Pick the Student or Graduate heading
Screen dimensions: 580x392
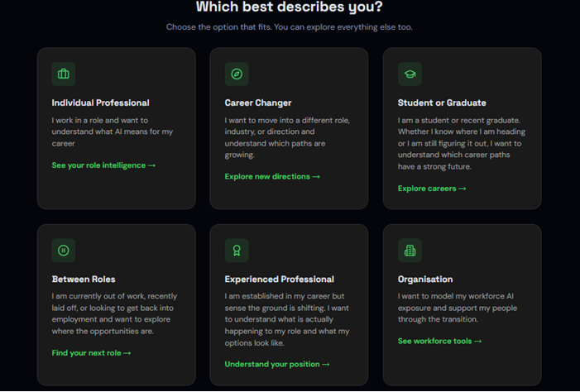pos(442,103)
